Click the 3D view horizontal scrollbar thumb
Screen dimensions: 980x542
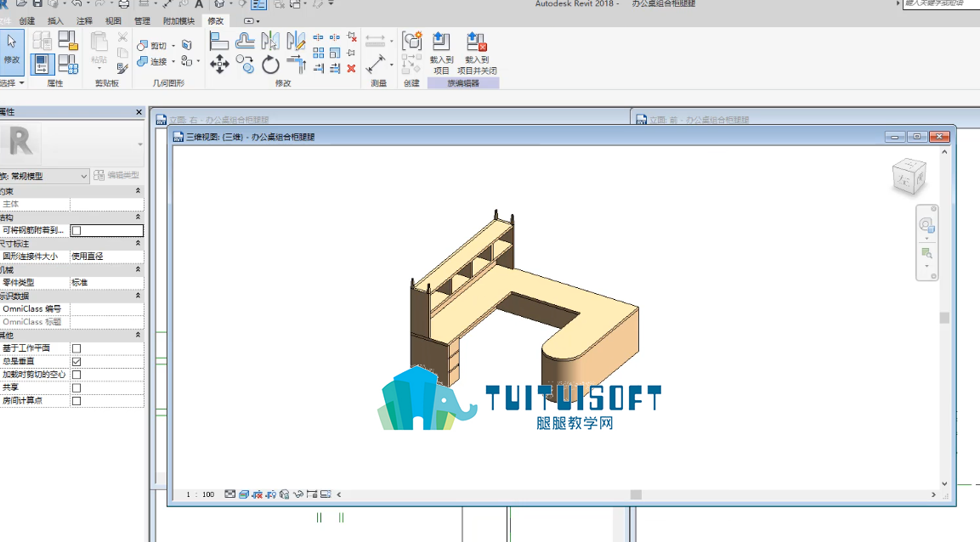(x=636, y=494)
